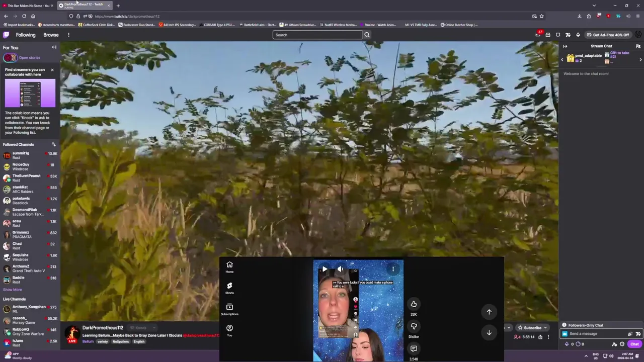Open the more options menu beside Browse

click(68, 35)
